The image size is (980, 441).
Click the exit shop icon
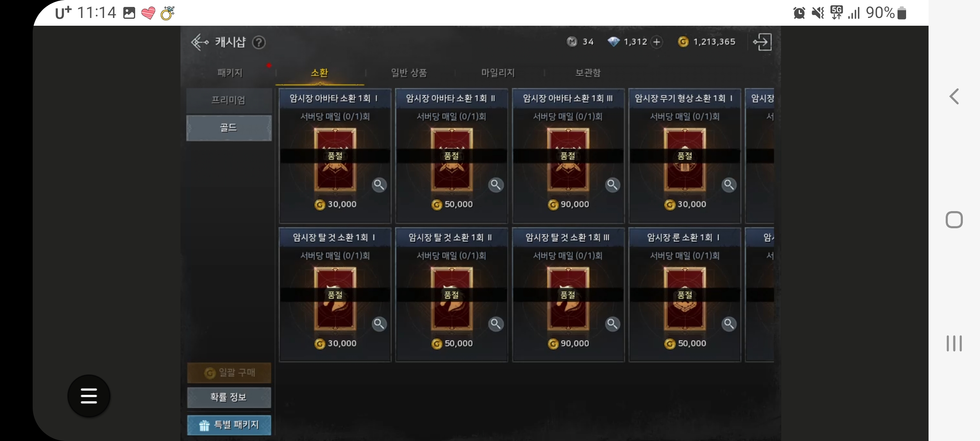[x=762, y=42]
